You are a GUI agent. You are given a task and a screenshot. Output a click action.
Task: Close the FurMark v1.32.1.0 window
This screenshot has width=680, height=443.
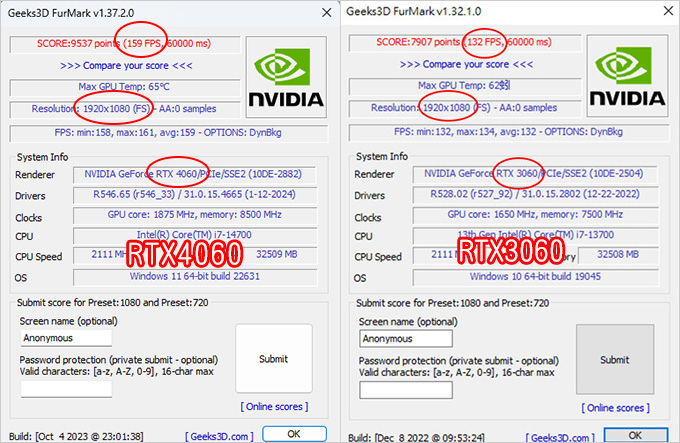pyautogui.click(x=668, y=11)
